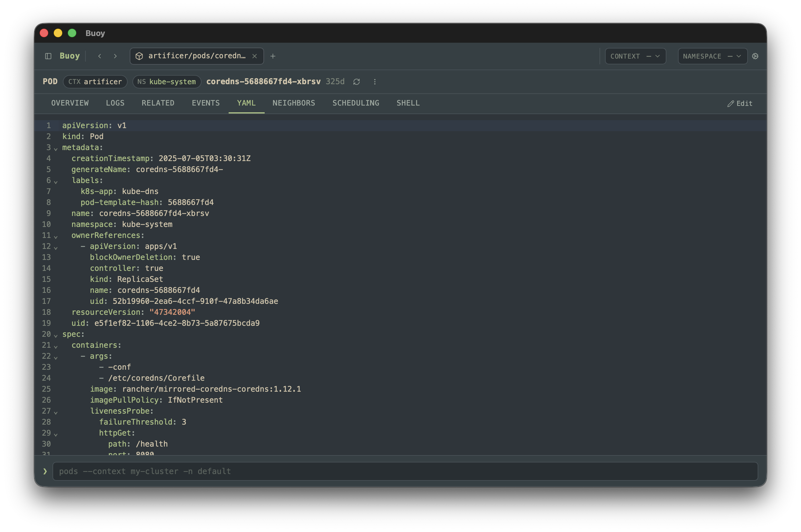Screen dimensions: 801x532
Task: Click failureThreshold: 3 line
Action: (143, 422)
